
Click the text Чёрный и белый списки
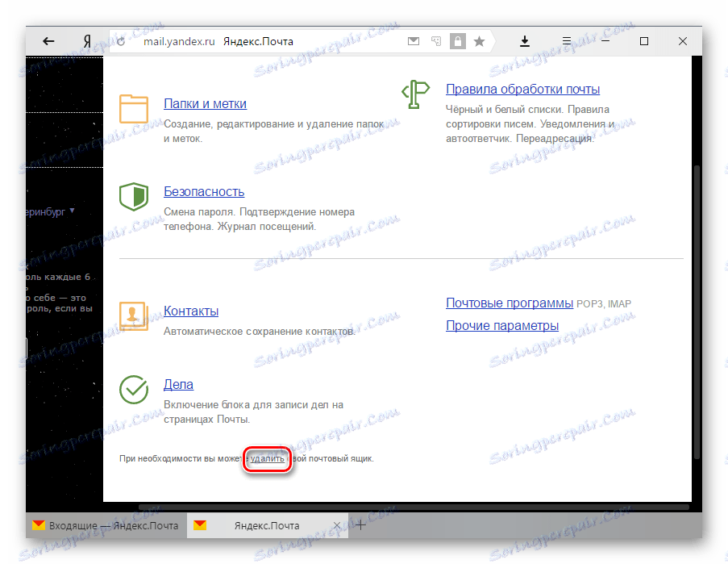coord(505,110)
